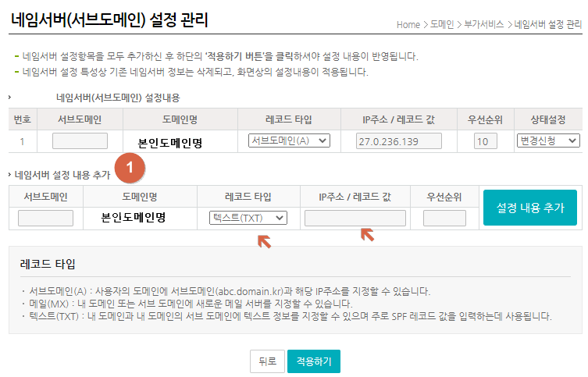Click the 우선순위 header in top table
This screenshot has height=377, width=588.
coord(485,119)
